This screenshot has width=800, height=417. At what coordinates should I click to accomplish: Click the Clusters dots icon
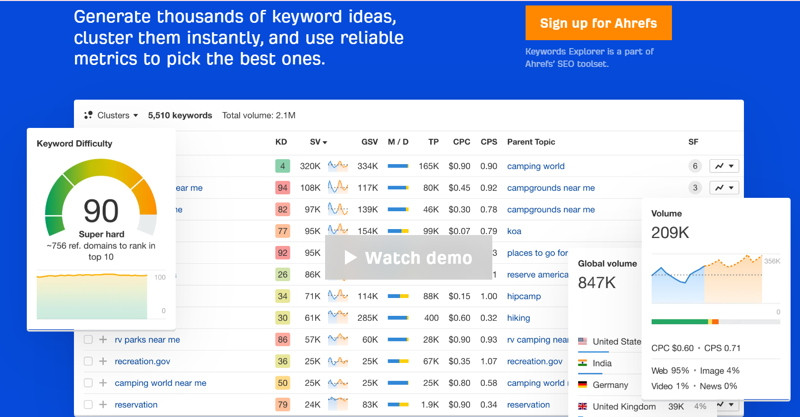point(88,115)
